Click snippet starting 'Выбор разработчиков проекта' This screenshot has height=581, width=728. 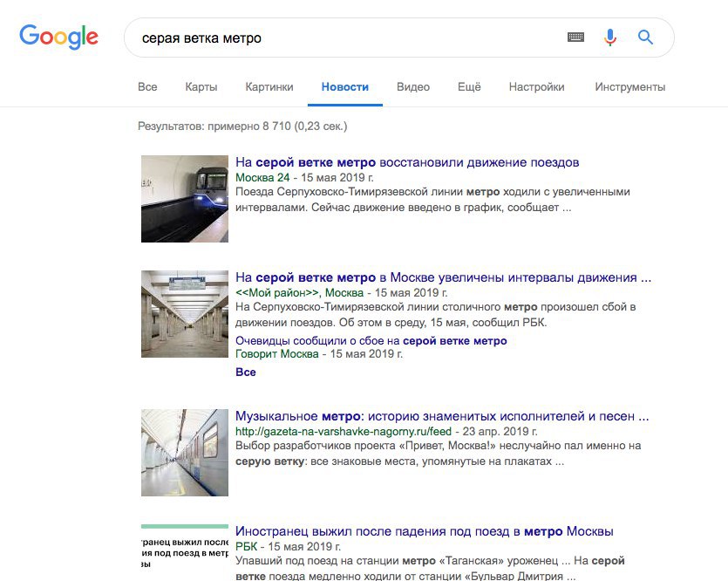(439, 454)
